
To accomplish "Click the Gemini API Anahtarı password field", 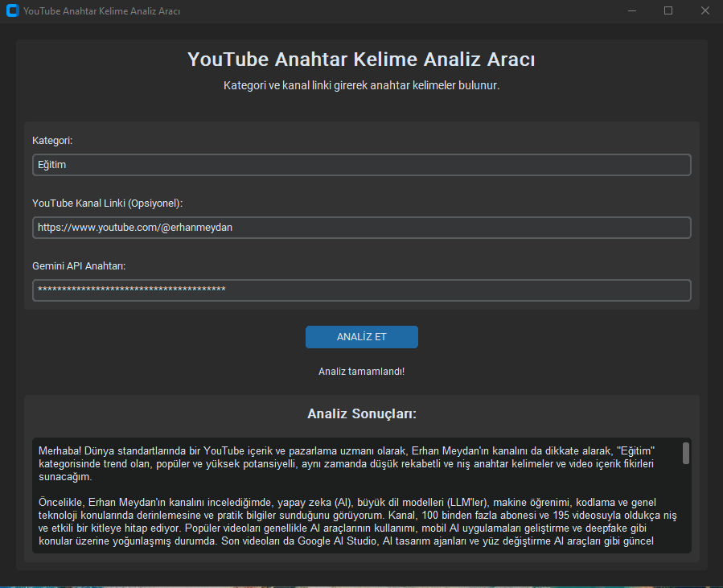I will click(x=362, y=290).
